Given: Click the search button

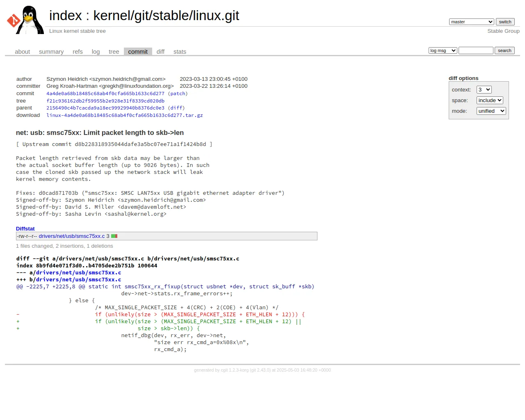Looking at the screenshot, I should [x=504, y=50].
